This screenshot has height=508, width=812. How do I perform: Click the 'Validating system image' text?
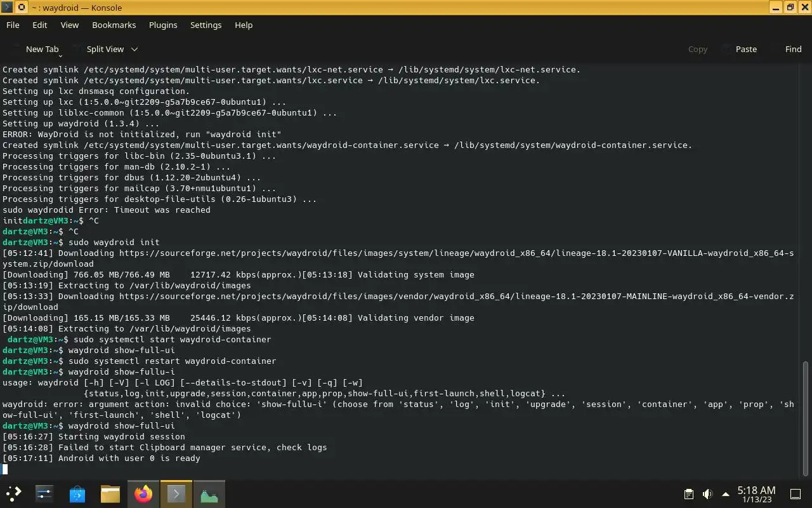416,274
